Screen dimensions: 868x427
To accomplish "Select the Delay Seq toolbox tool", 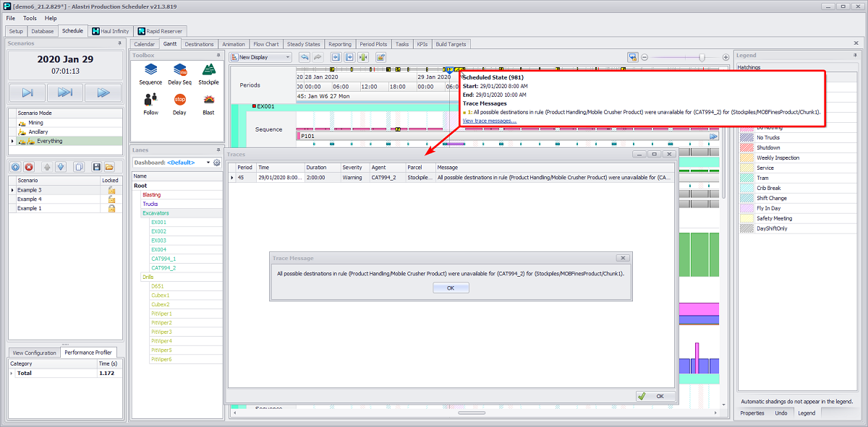I will (179, 74).
